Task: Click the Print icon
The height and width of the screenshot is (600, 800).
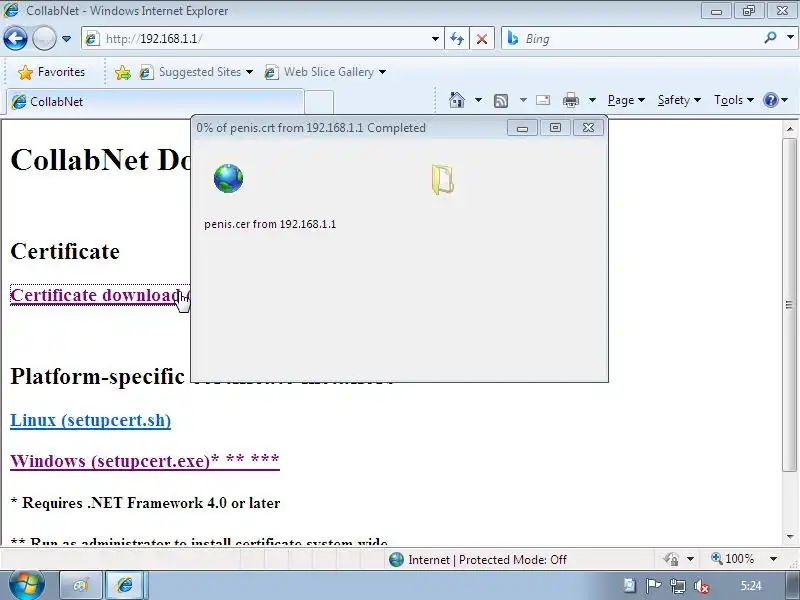Action: tap(570, 100)
